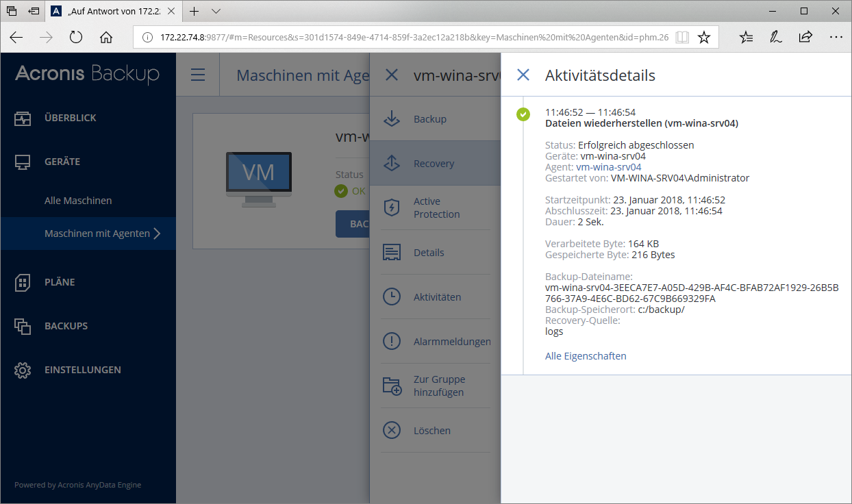
Task: Close the Aktivitätsdetails panel
Action: click(x=523, y=75)
